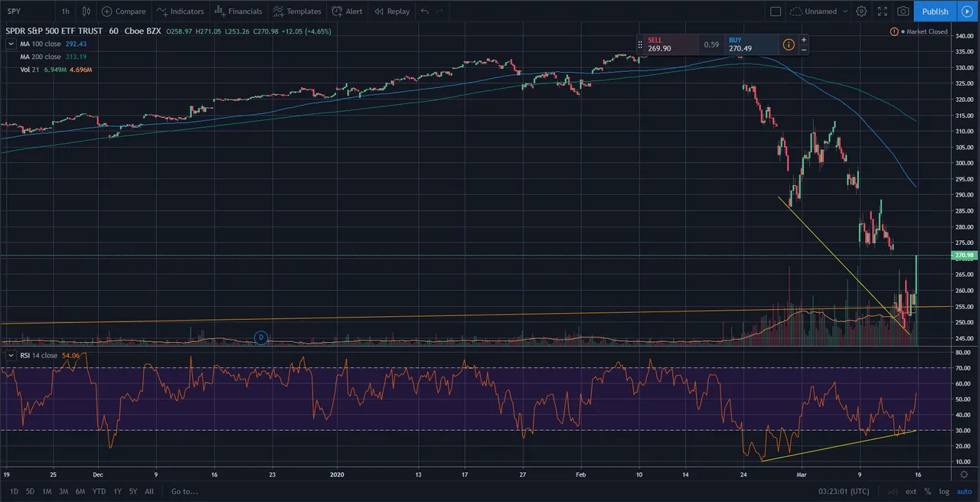Open indicator Templates menu
Screen dimensions: 980x502
point(297,11)
